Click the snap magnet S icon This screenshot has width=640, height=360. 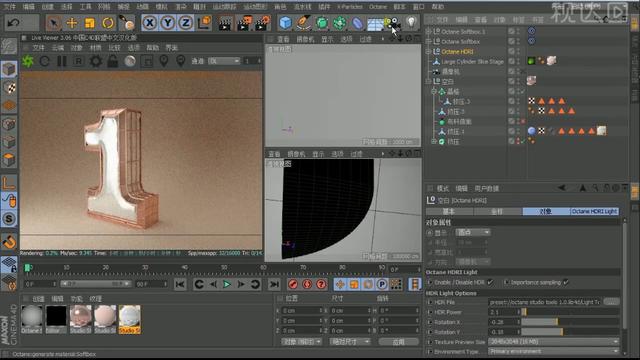[9, 219]
